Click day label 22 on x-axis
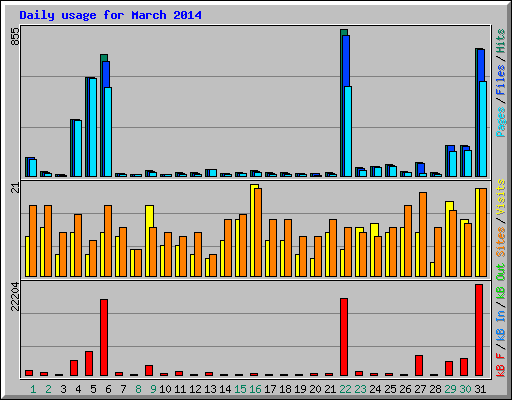The height and width of the screenshot is (400, 512). tap(345, 389)
